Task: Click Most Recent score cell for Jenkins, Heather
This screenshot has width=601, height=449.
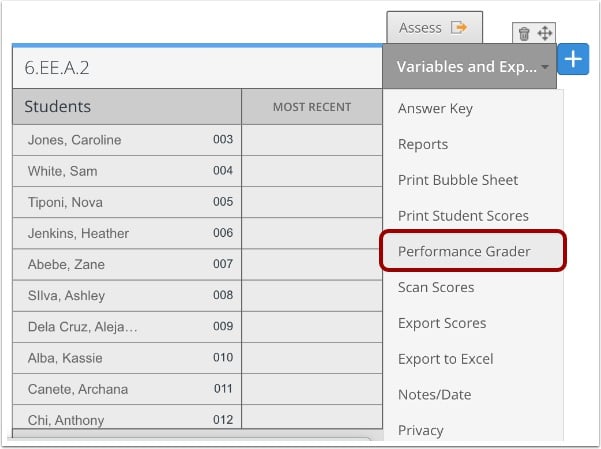Action: click(x=312, y=233)
